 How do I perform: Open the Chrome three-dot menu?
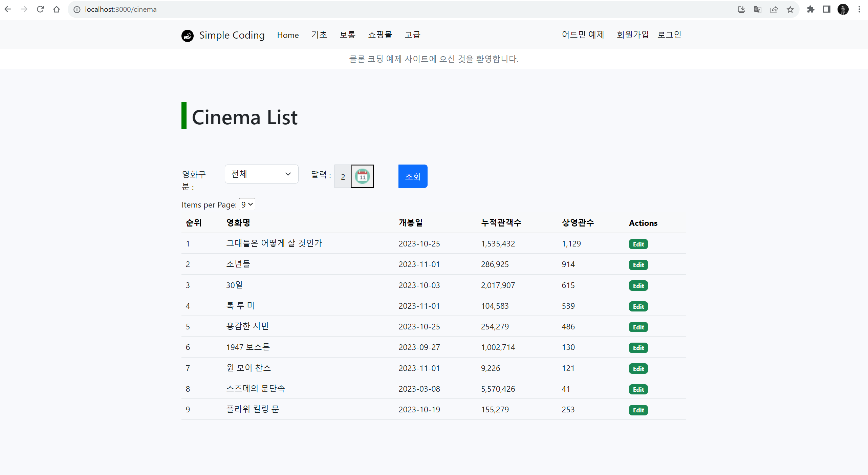click(859, 9)
